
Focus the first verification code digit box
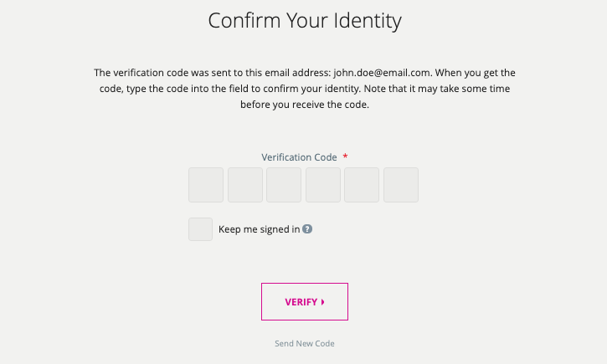(206, 185)
